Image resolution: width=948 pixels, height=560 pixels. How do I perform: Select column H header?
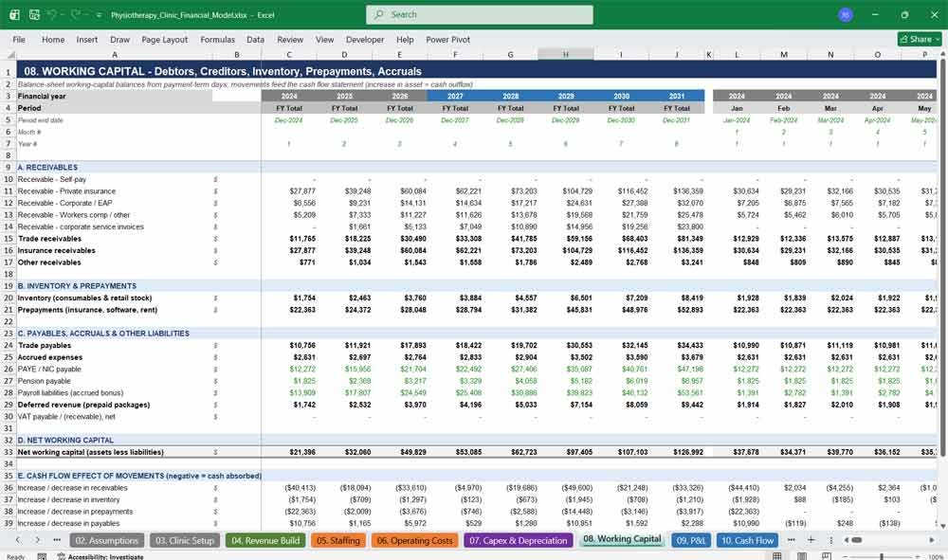(566, 54)
